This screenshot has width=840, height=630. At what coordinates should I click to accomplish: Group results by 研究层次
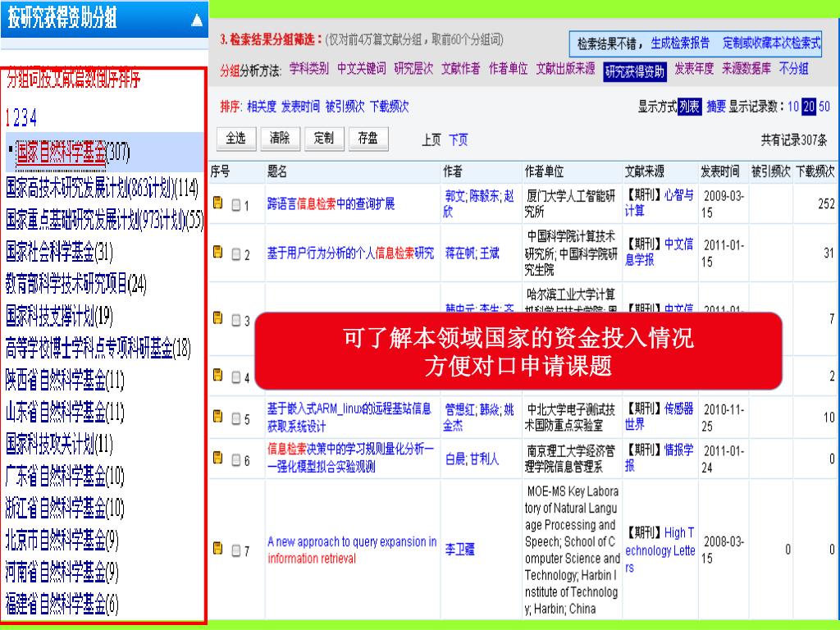tap(413, 69)
